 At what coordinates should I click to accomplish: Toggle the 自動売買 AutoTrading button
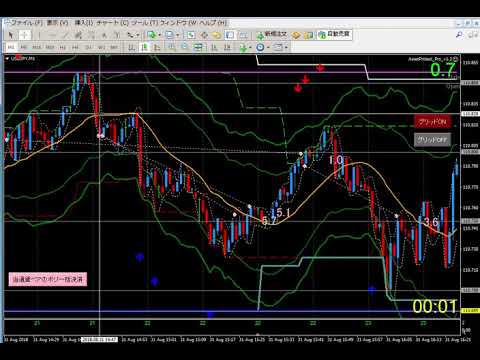point(334,34)
